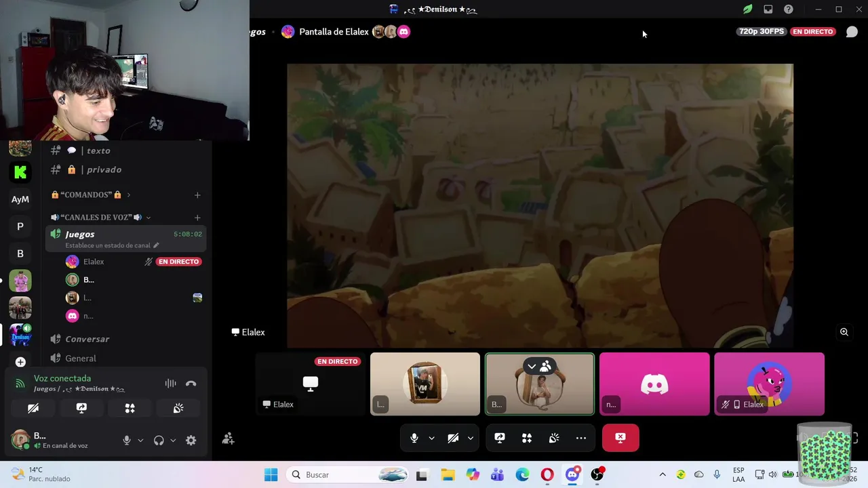The height and width of the screenshot is (488, 868).
Task: Turn on camera in call controls
Action: click(x=453, y=438)
